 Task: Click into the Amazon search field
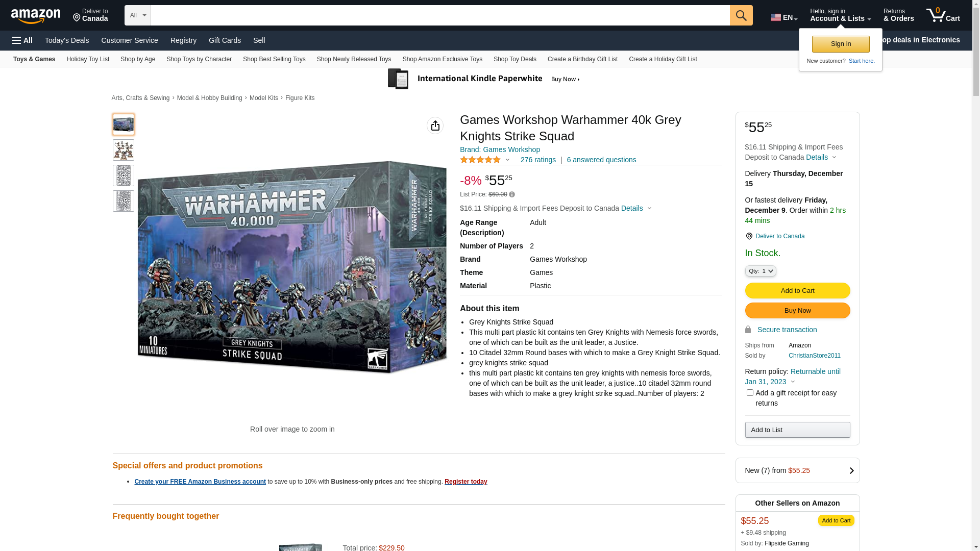click(x=440, y=15)
